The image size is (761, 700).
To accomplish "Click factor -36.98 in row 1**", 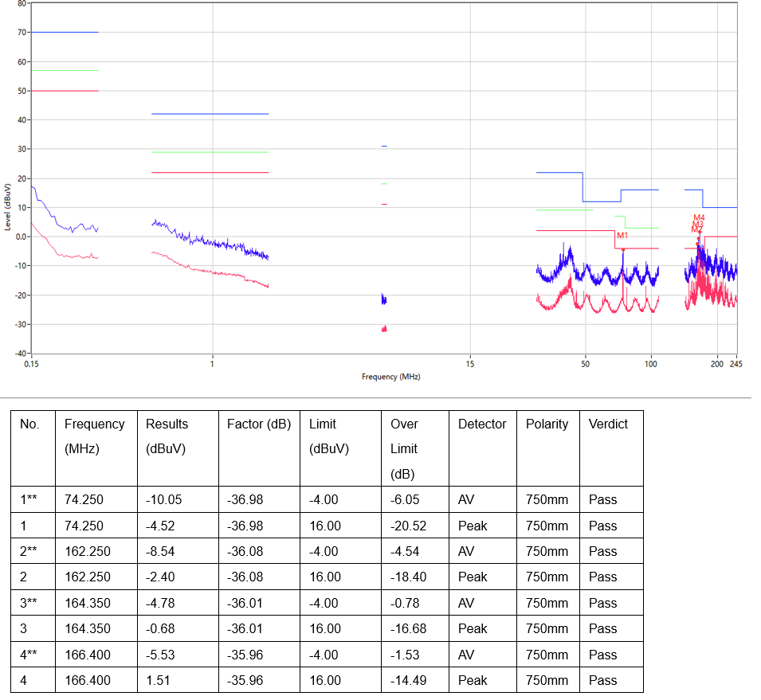I will 245,499.
